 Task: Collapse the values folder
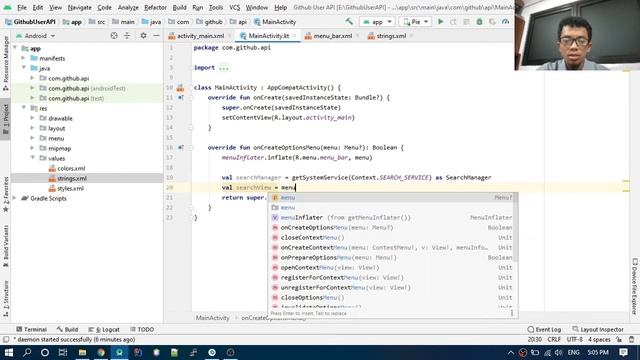[33, 158]
